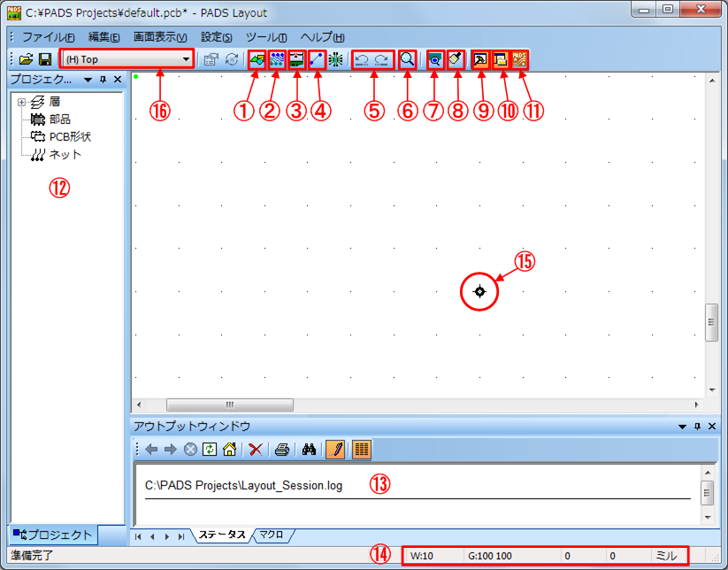Expand the 層 tree node
Viewport: 728px width, 570px height.
[x=21, y=102]
